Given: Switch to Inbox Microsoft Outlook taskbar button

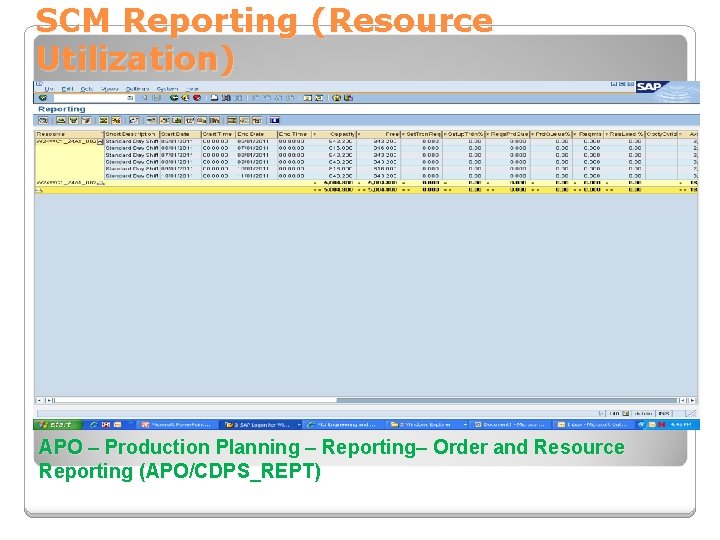Looking at the screenshot, I should coord(595,425).
